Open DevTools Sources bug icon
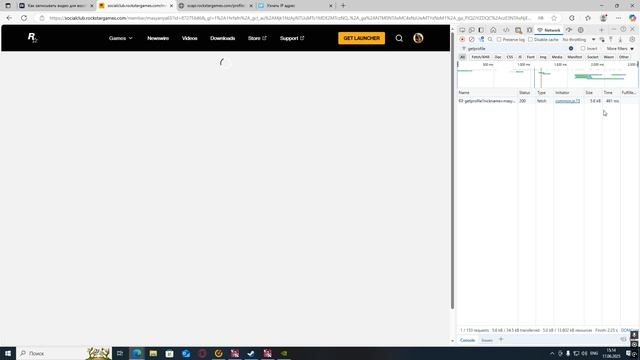The width and height of the screenshot is (640, 360). point(529,30)
